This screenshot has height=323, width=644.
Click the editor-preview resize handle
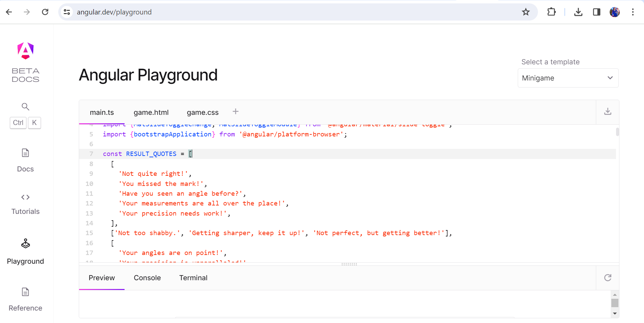point(349,264)
